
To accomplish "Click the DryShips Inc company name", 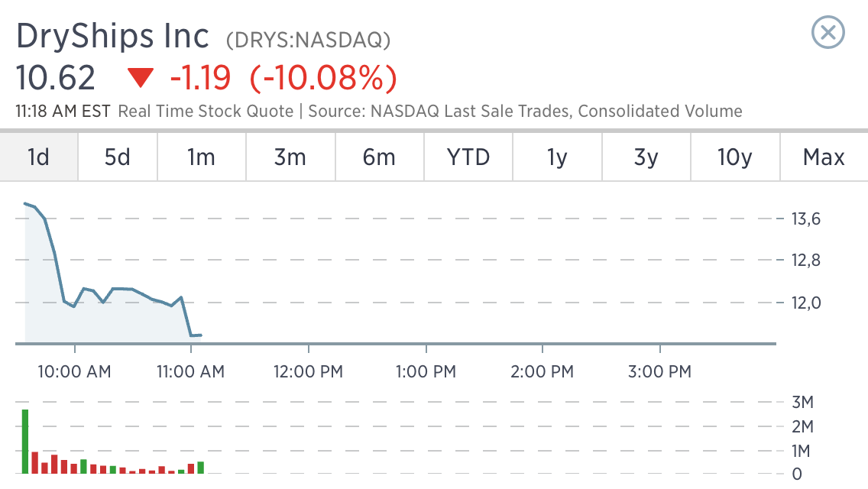I will click(x=112, y=37).
